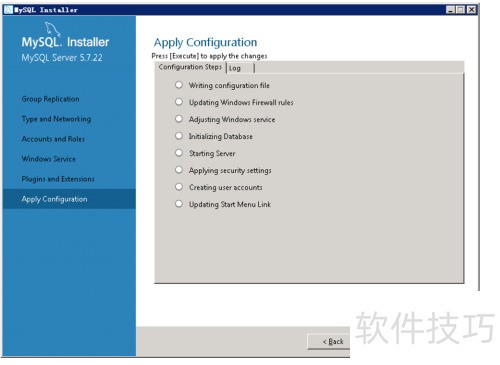Viewport: 500px width, 365px height.
Task: Go to Accounts and Roles sidebar step
Action: [x=53, y=139]
